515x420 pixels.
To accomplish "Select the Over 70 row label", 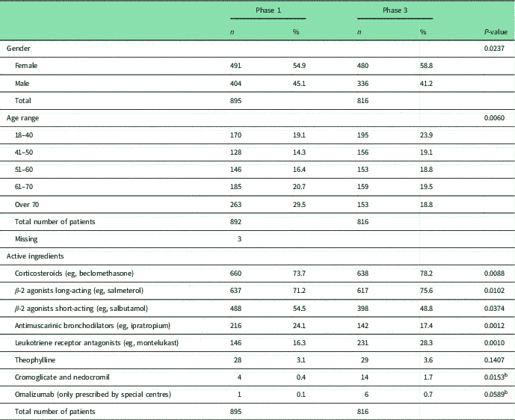I will 28,203.
